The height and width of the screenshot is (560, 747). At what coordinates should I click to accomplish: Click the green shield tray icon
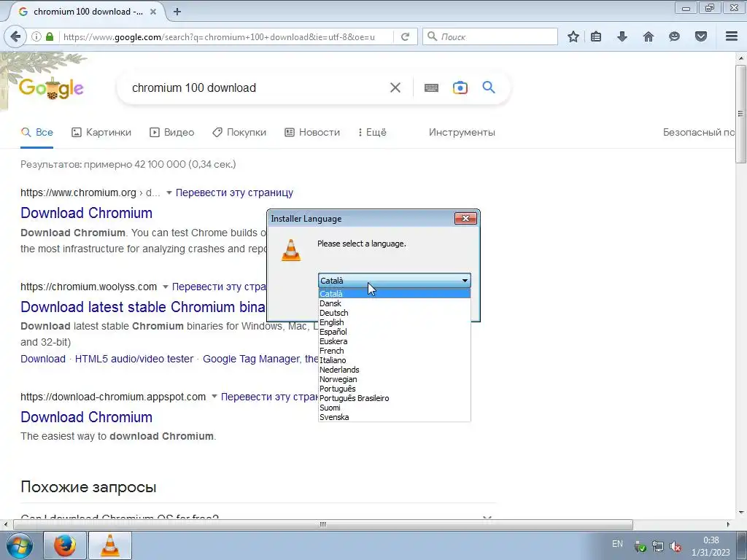coord(640,546)
